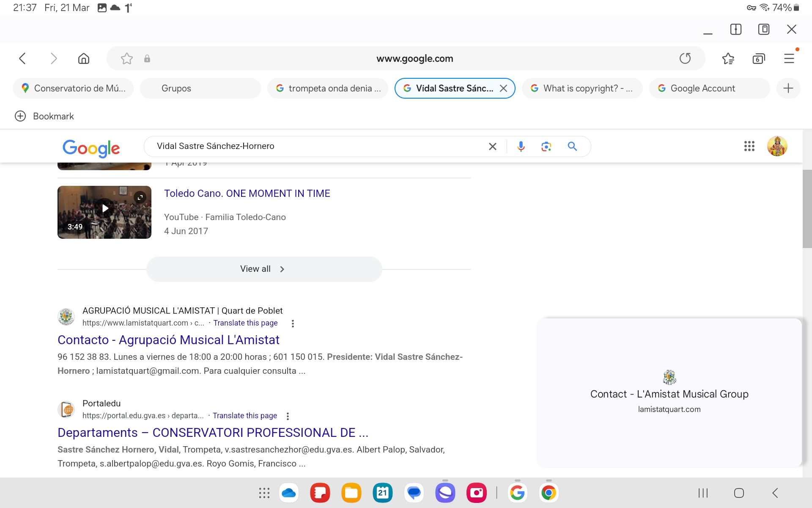This screenshot has height=508, width=812.
Task: Clear the search query text
Action: point(493,146)
